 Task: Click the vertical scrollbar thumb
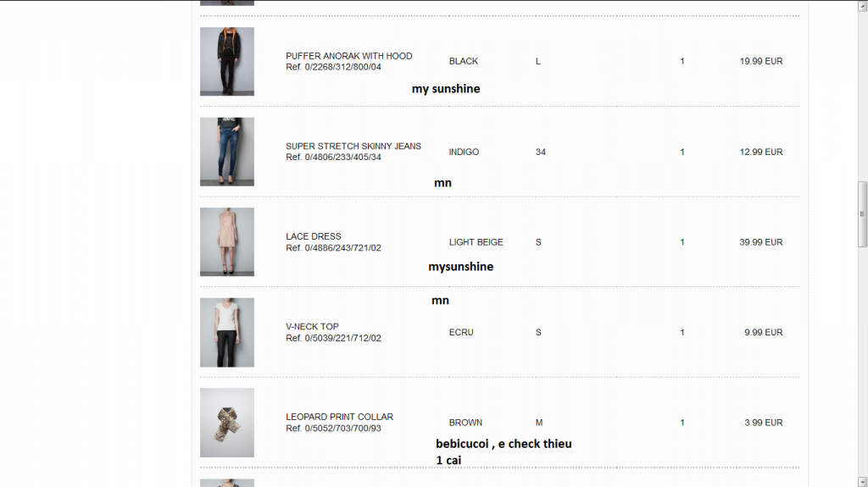(862, 214)
